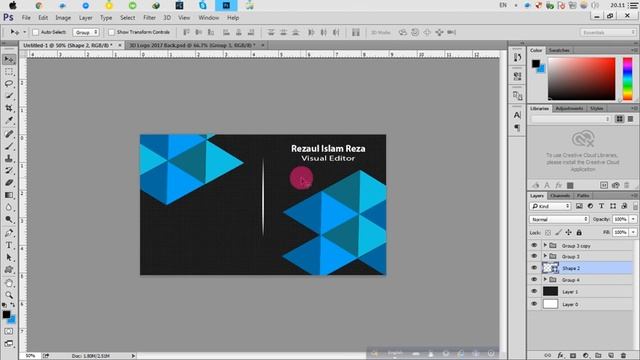The width and height of the screenshot is (640, 360).
Task: Switch to the Swatches tab
Action: (559, 50)
